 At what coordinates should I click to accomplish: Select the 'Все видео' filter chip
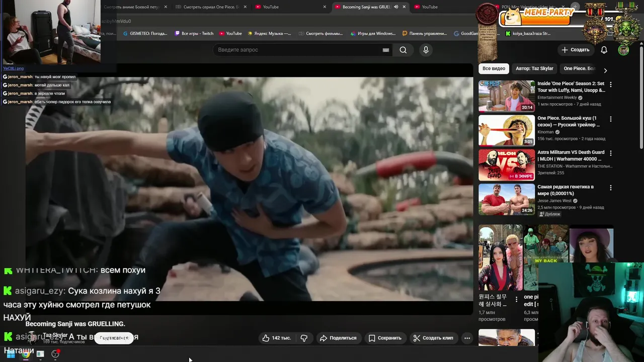coord(494,68)
